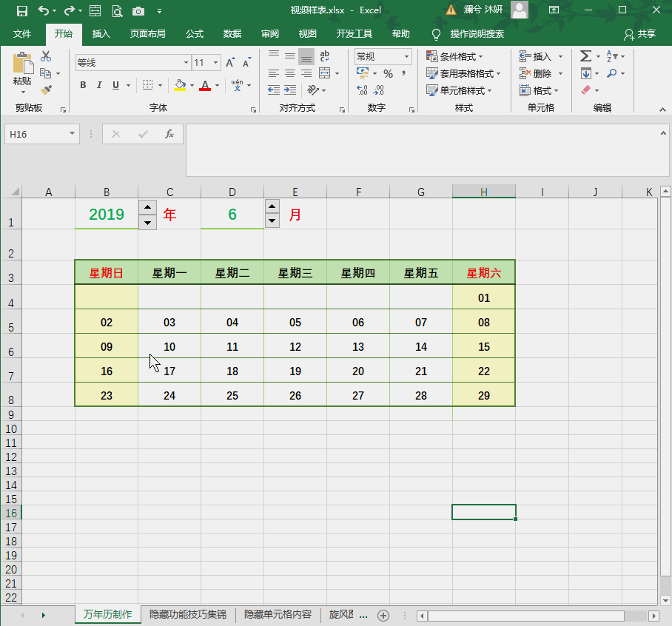Click the AutoSum sigma icon
This screenshot has height=626, width=672.
click(585, 56)
